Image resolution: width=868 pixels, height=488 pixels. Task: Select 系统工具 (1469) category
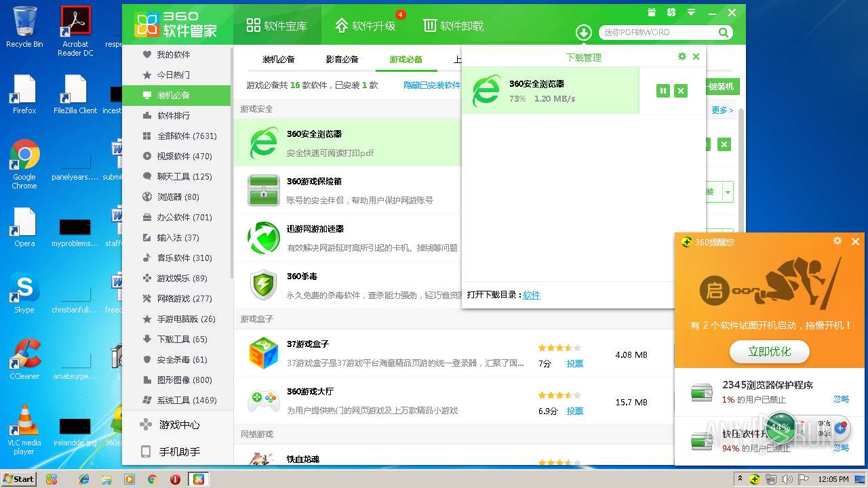click(176, 400)
